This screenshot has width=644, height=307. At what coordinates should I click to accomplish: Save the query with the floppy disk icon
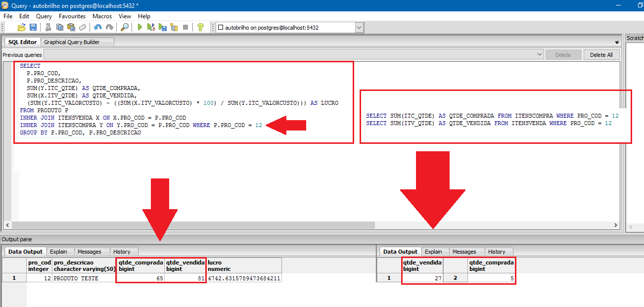(33, 27)
